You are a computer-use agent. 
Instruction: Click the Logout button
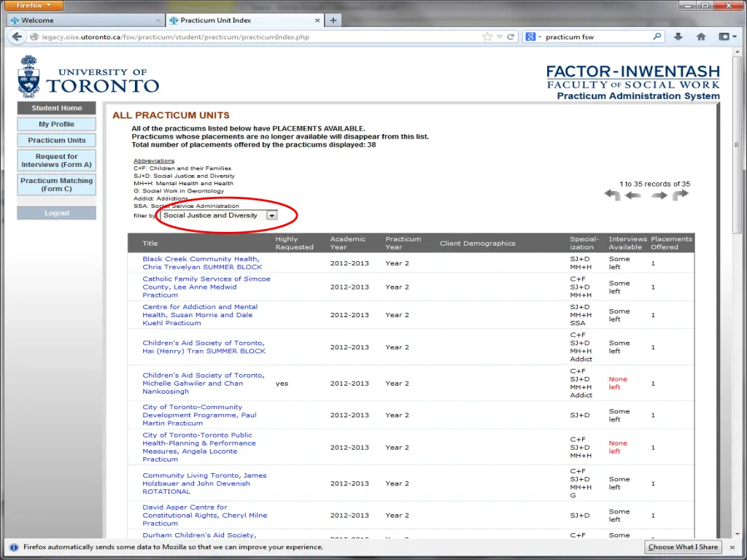coord(57,213)
